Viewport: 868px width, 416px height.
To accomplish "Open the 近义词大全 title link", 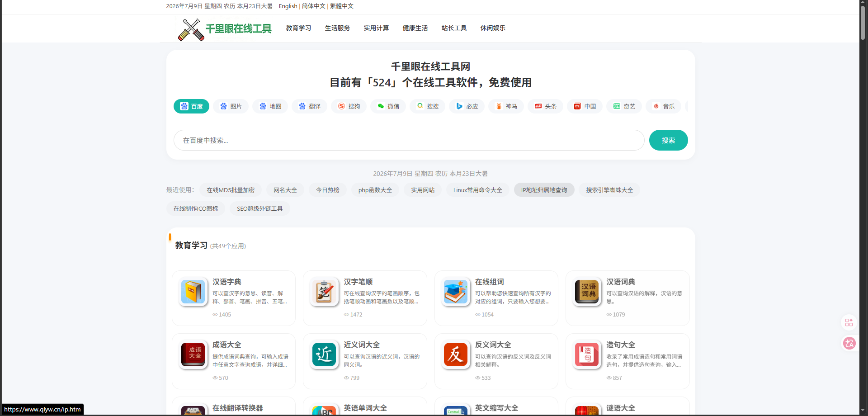I will pyautogui.click(x=362, y=345).
